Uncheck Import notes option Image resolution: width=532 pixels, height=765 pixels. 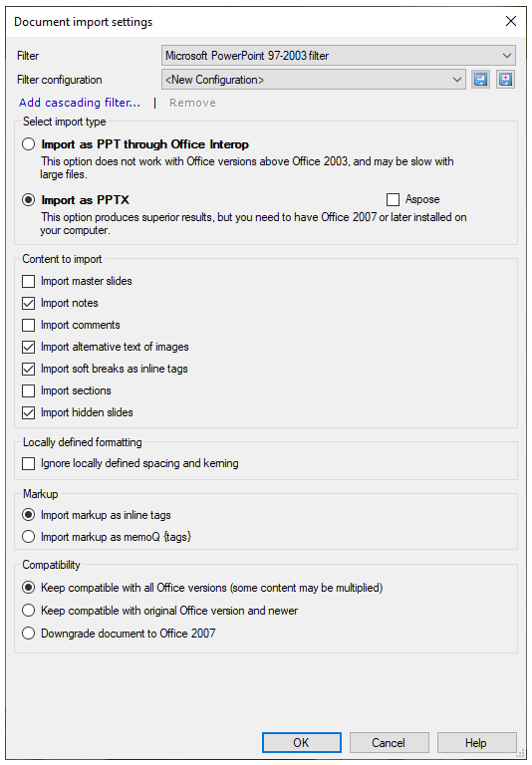coord(29,303)
